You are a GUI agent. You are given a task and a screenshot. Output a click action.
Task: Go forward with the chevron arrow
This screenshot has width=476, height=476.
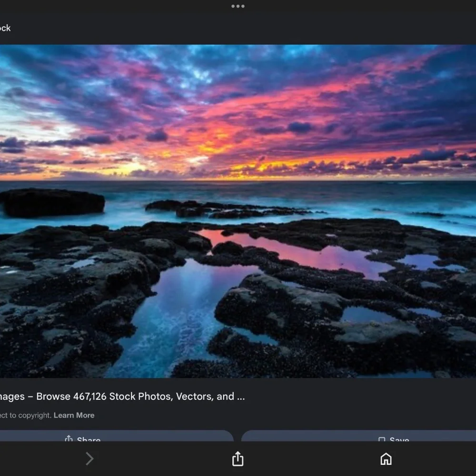89,459
